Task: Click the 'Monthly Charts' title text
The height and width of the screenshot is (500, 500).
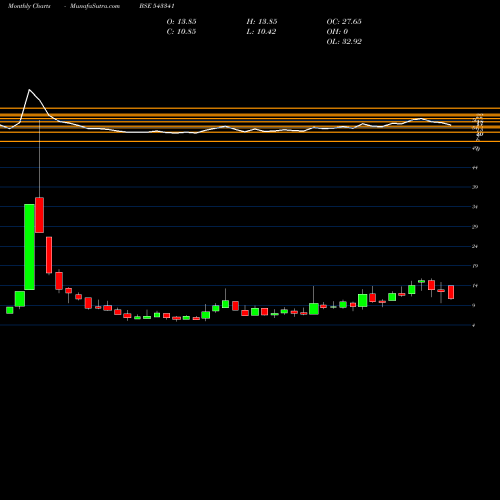Action: tap(29, 6)
